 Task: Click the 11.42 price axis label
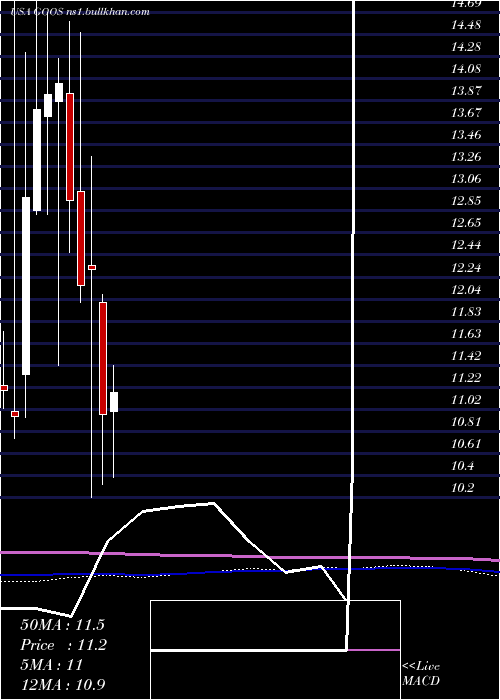466,356
